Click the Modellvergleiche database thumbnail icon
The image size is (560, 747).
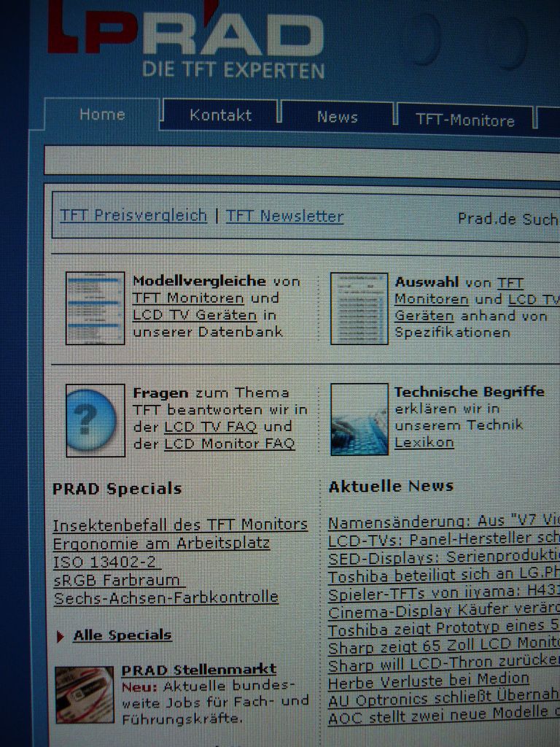click(x=95, y=308)
